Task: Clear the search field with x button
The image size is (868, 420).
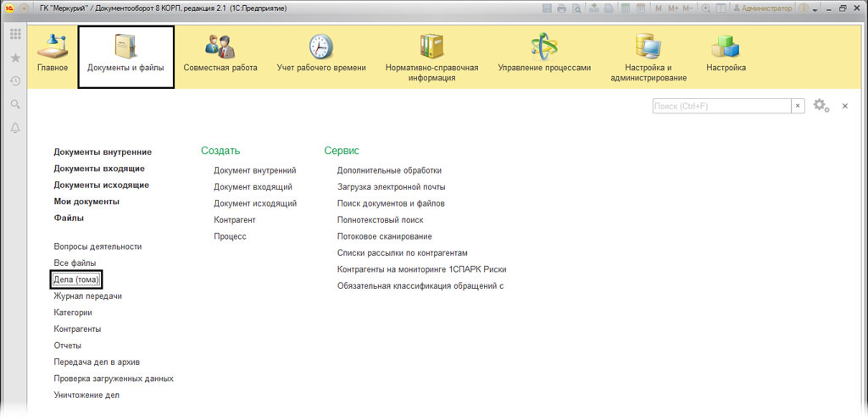Action: click(798, 106)
